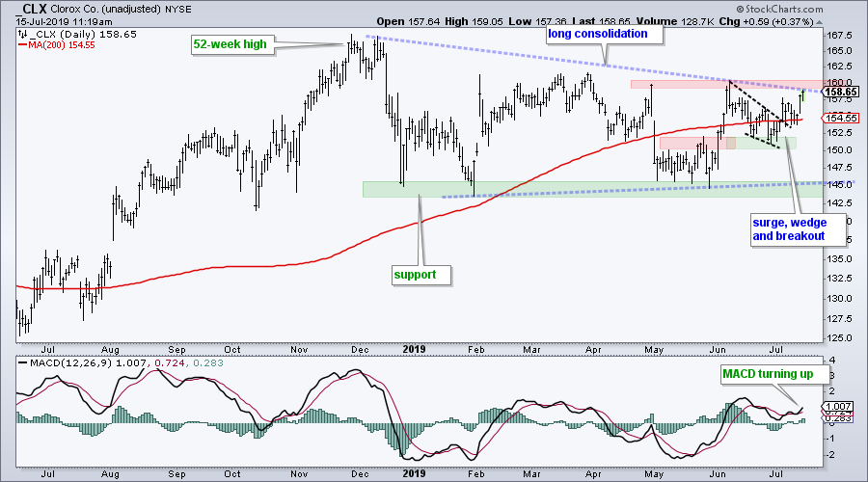The width and height of the screenshot is (868, 482).
Task: Click the red line marker before MA(200)
Action: (x=23, y=44)
